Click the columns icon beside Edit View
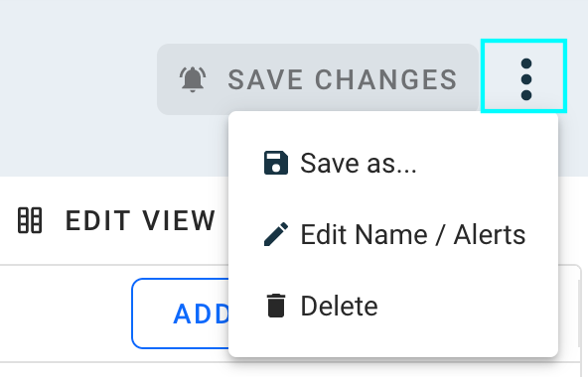588x377 pixels. coord(30,220)
